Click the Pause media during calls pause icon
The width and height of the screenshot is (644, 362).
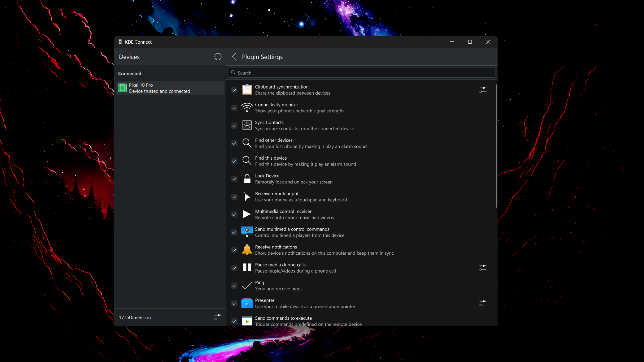point(247,268)
